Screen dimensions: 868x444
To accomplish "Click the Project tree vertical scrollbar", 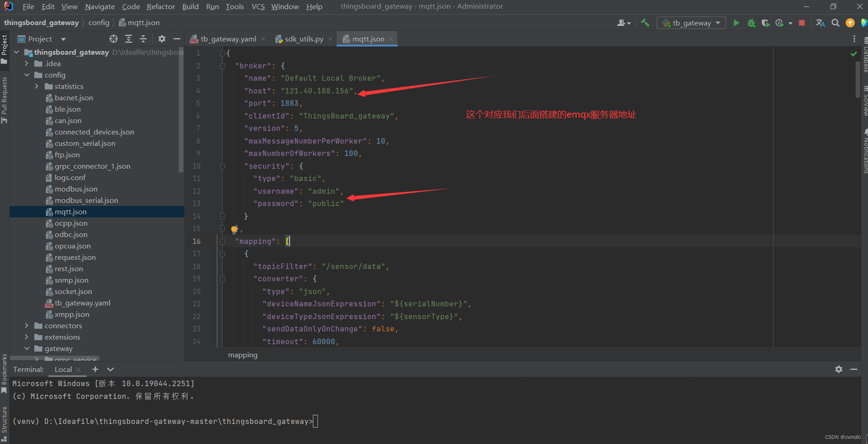I will (181, 109).
